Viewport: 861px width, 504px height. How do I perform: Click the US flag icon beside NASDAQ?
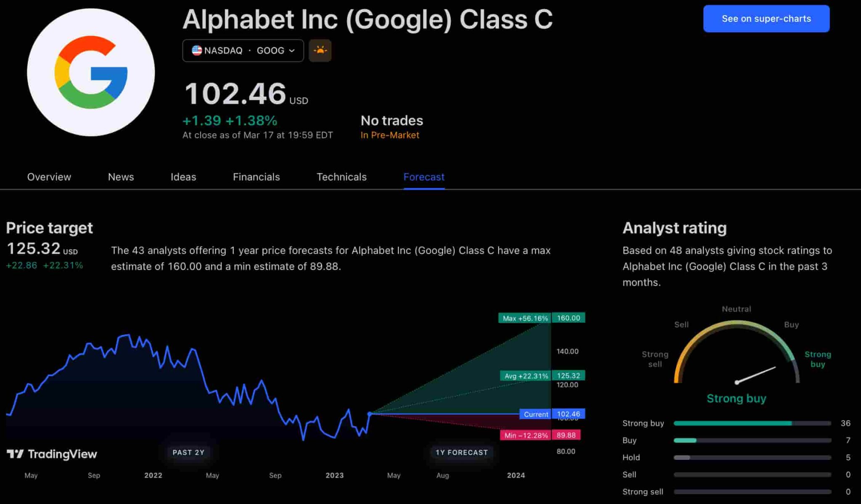click(196, 50)
